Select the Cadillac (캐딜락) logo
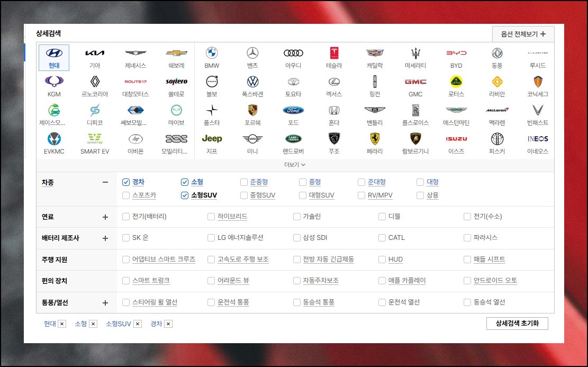The width and height of the screenshot is (588, 367). (x=375, y=53)
